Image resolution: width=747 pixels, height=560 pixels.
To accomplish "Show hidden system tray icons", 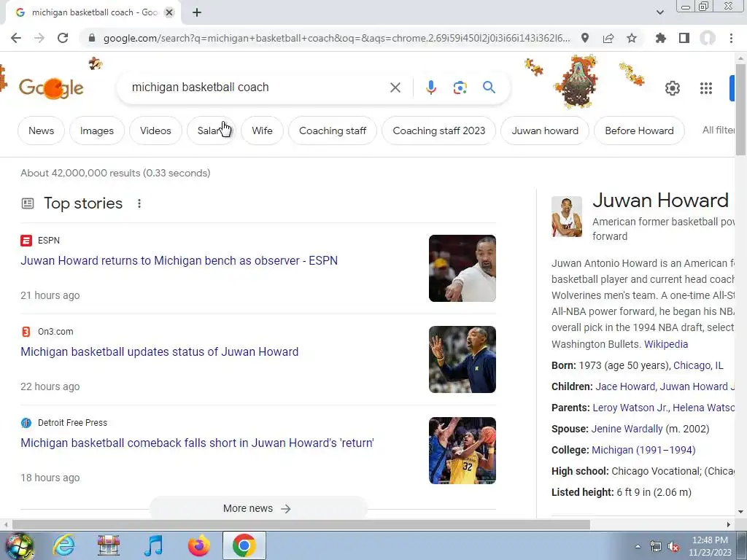I will 638,546.
